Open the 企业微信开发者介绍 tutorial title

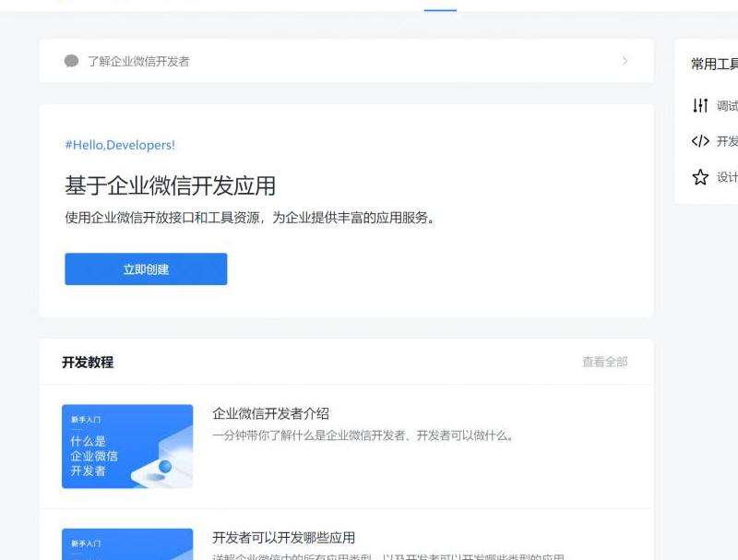tap(270, 413)
